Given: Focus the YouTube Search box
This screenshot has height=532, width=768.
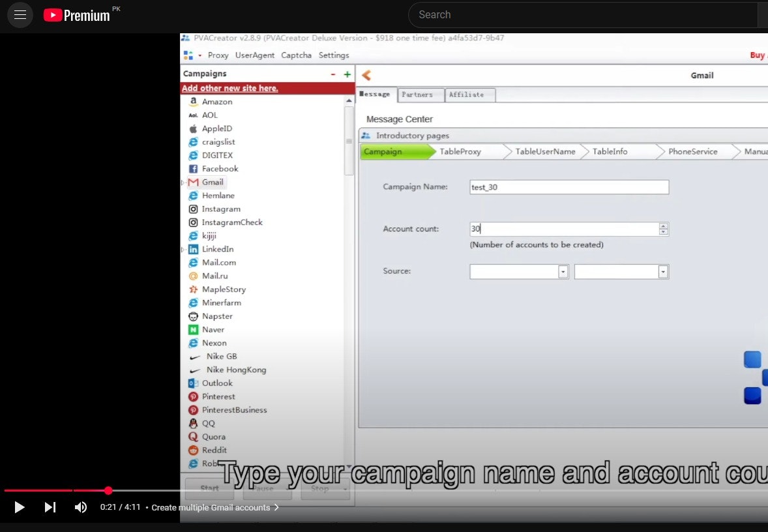Looking at the screenshot, I should [x=583, y=15].
